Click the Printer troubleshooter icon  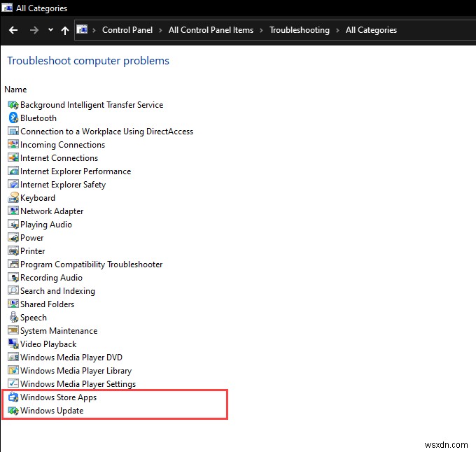pyautogui.click(x=13, y=251)
